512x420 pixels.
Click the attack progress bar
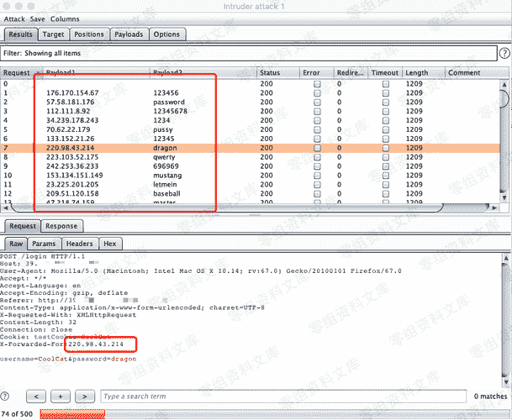pyautogui.click(x=71, y=414)
